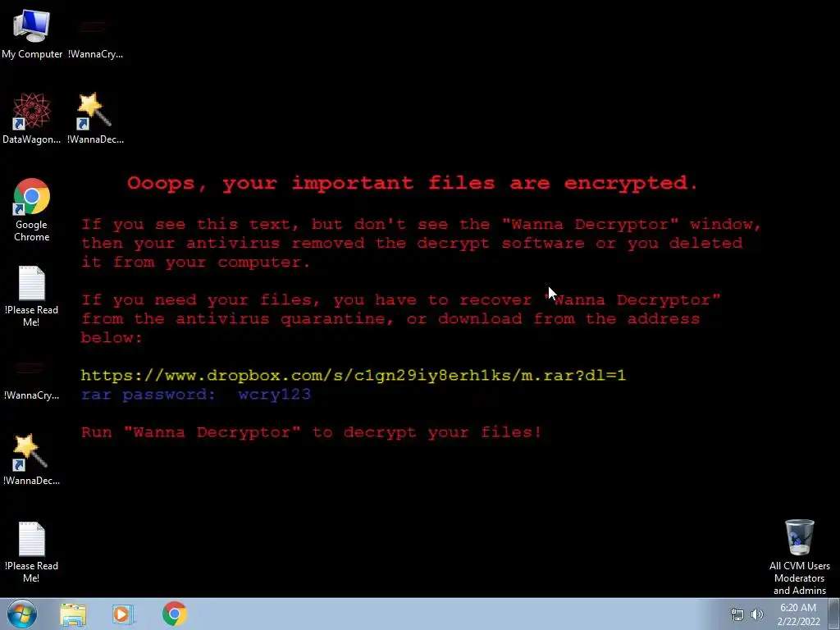Select the upper !Please Read Me! text file
840x630 pixels.
pos(32,295)
